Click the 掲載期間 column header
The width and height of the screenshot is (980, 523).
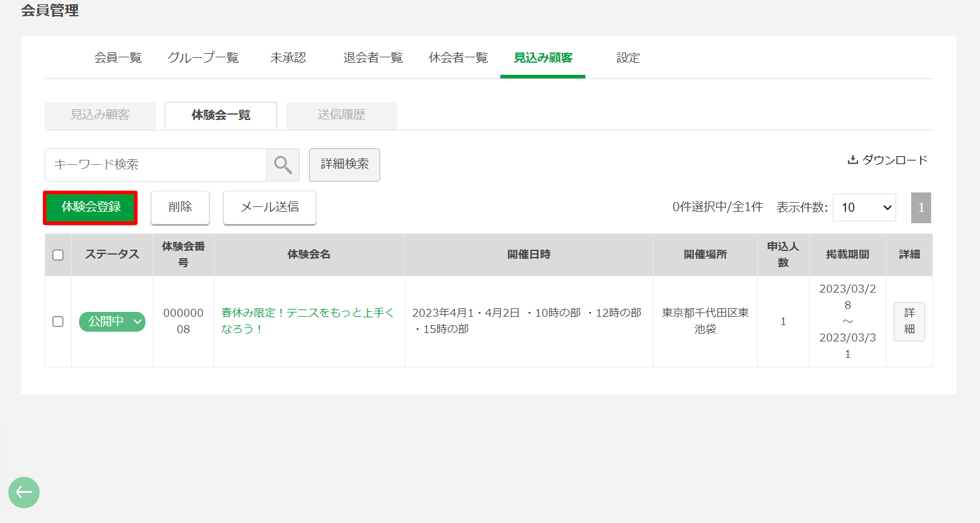coord(848,255)
